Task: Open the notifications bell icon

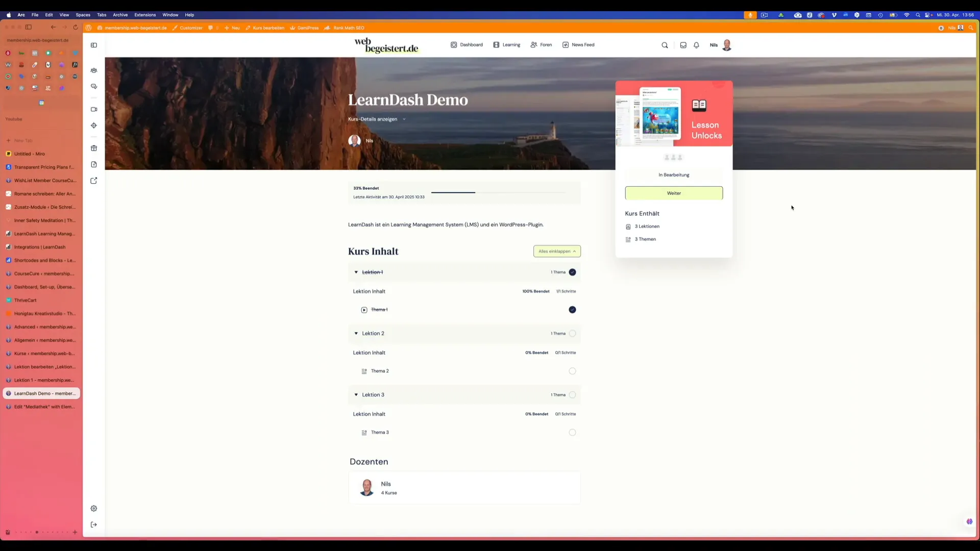Action: pyautogui.click(x=696, y=45)
